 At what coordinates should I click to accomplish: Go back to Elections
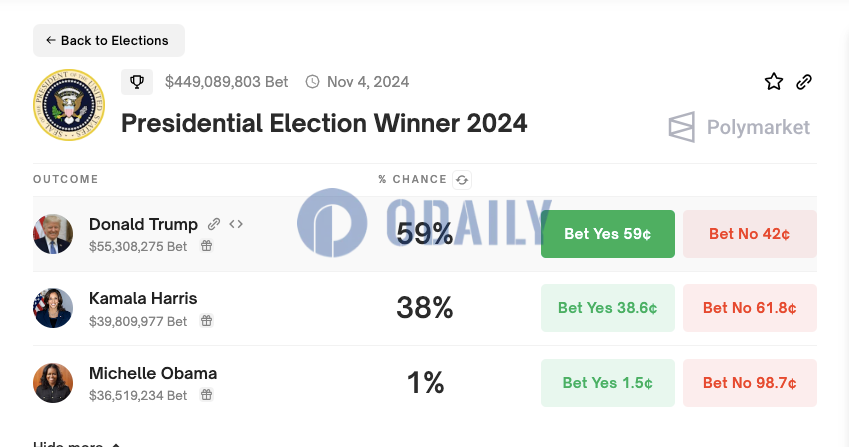pyautogui.click(x=109, y=41)
